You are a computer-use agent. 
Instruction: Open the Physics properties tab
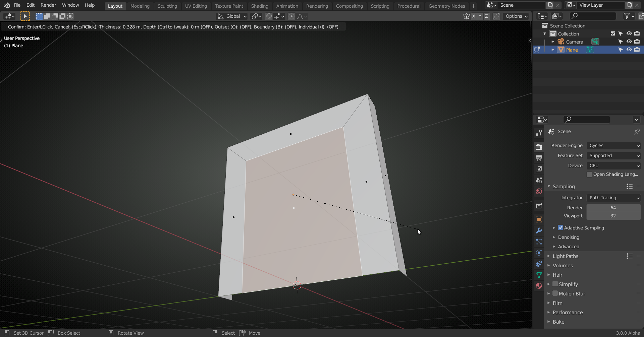(539, 253)
